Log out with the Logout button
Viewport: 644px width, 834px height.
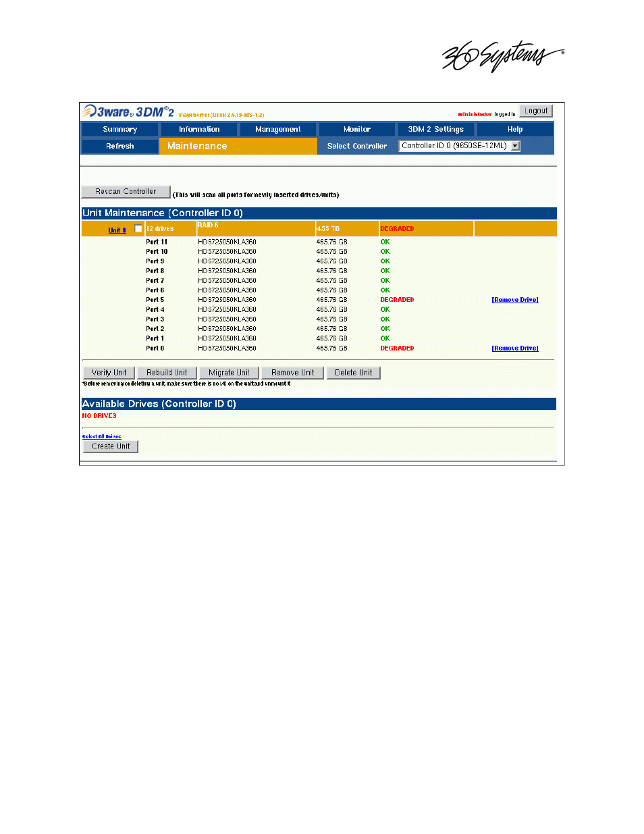tap(536, 111)
